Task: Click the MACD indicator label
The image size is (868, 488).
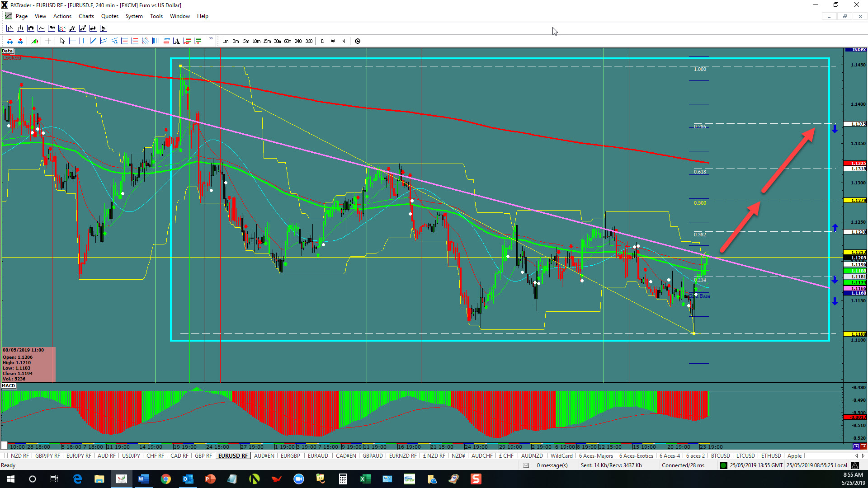Action: click(x=9, y=386)
